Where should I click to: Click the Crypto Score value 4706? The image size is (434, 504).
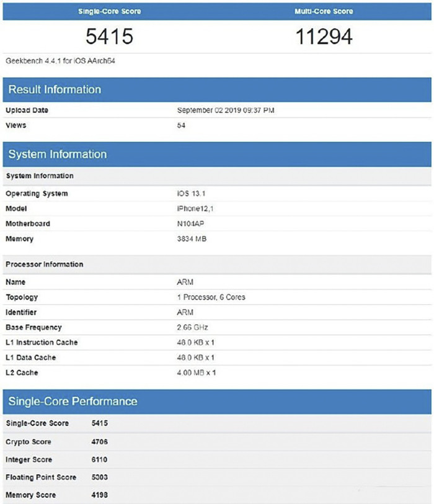pyautogui.click(x=100, y=442)
